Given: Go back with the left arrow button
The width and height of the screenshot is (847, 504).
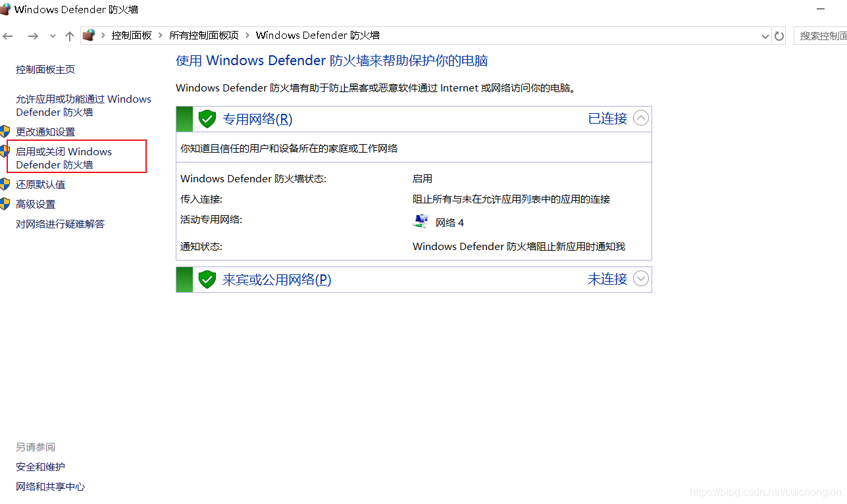Looking at the screenshot, I should (7, 36).
